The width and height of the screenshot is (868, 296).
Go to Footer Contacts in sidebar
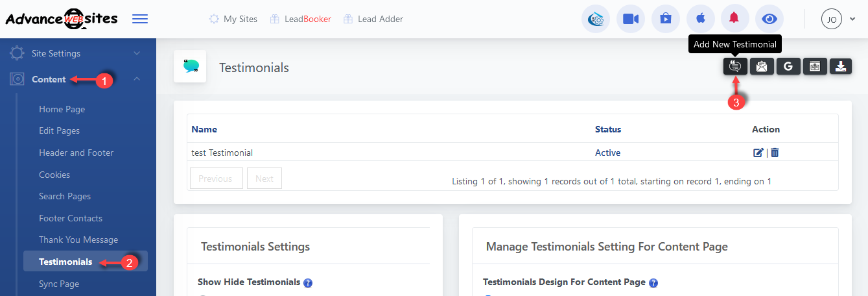coord(71,218)
